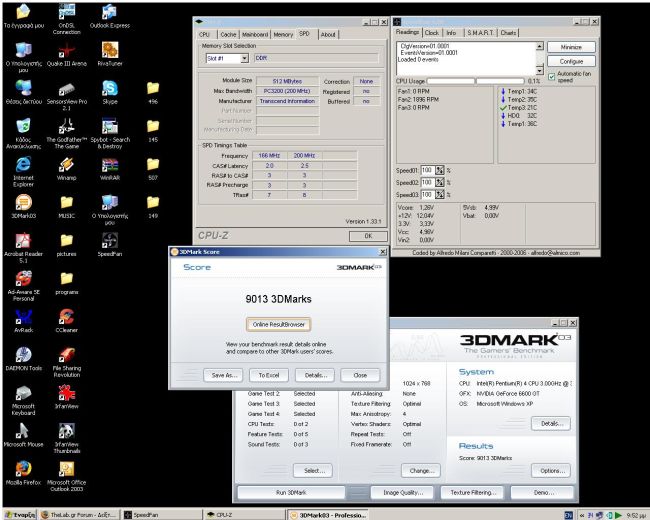Click the Minimize button in SpeedFan

pyautogui.click(x=571, y=47)
